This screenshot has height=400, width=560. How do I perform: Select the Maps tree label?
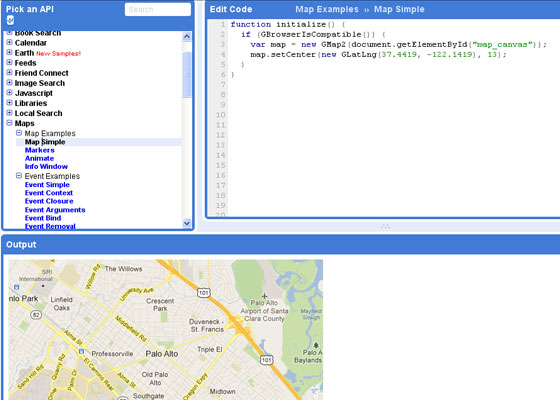click(25, 123)
